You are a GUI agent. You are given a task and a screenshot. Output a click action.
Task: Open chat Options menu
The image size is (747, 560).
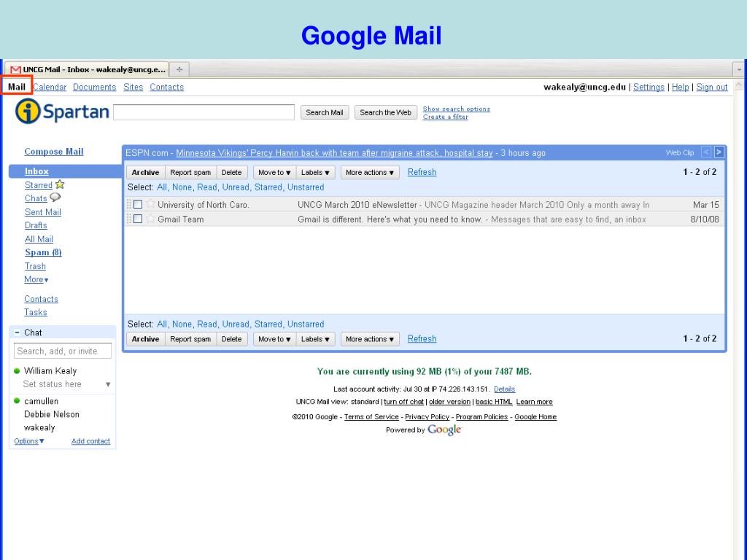pos(29,441)
